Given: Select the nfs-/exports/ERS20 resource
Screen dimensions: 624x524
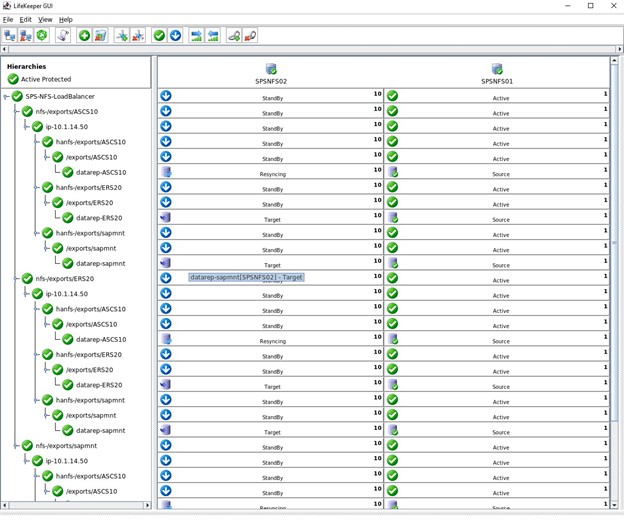Looking at the screenshot, I should coord(65,279).
